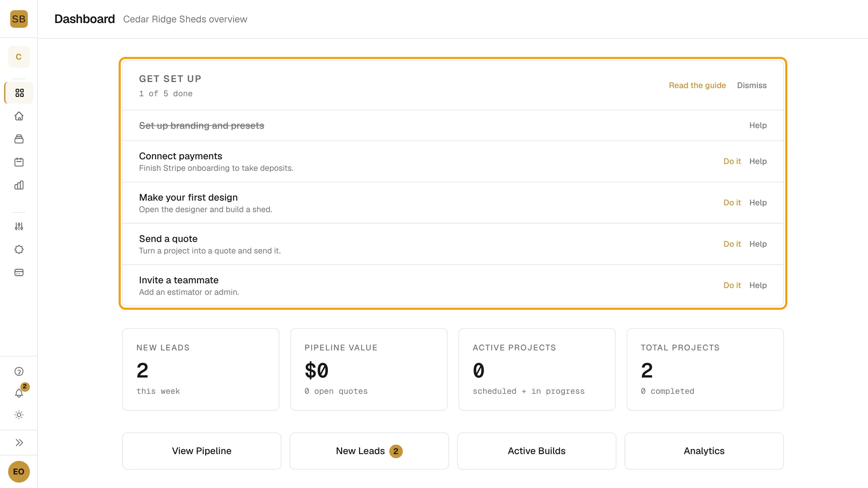Click Help for Connect payments
868x488 pixels.
click(758, 161)
